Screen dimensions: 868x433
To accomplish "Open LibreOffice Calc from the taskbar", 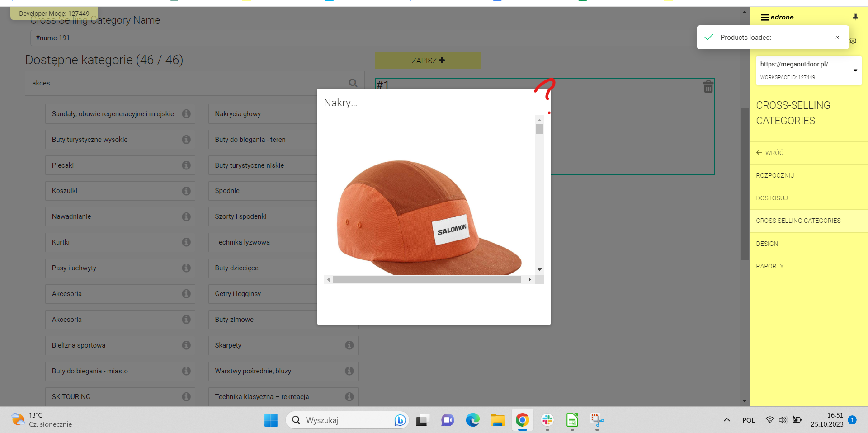I will [x=572, y=420].
